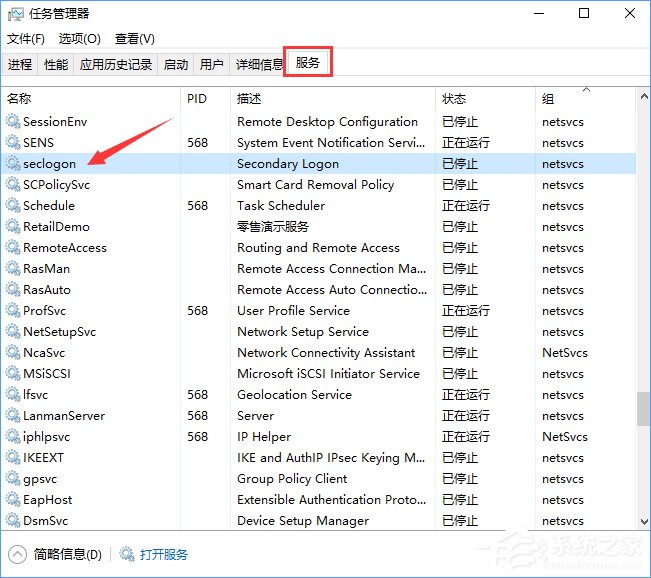Viewport: 651px width, 578px height.
Task: Select the Device Setup Manager description
Action: click(x=303, y=521)
